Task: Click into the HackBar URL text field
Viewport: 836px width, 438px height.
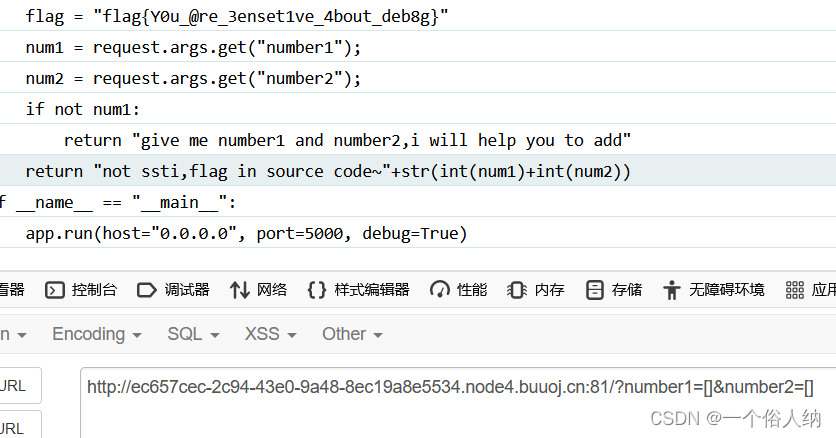Action: point(458,402)
